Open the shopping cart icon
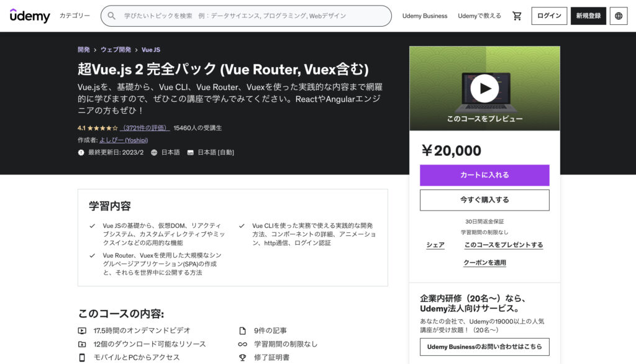636x364 pixels. click(x=517, y=16)
